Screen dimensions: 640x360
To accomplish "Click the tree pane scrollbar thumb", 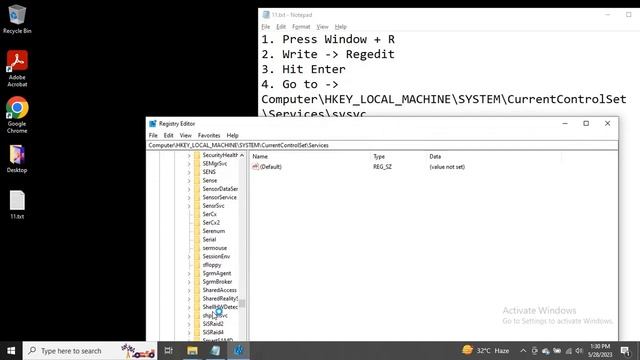I will click(x=242, y=304).
